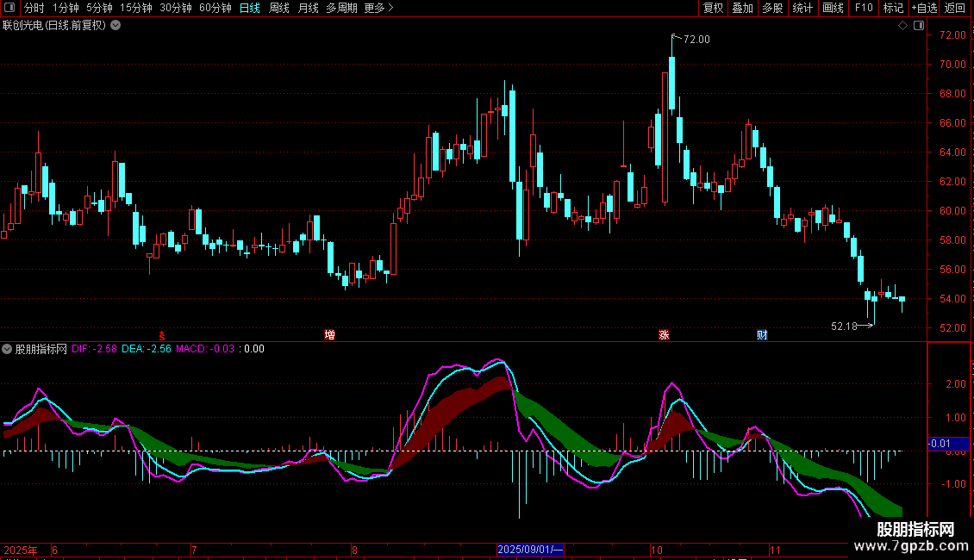Expand the 更多 periods menu
This screenshot has width=974, height=560.
pyautogui.click(x=378, y=8)
